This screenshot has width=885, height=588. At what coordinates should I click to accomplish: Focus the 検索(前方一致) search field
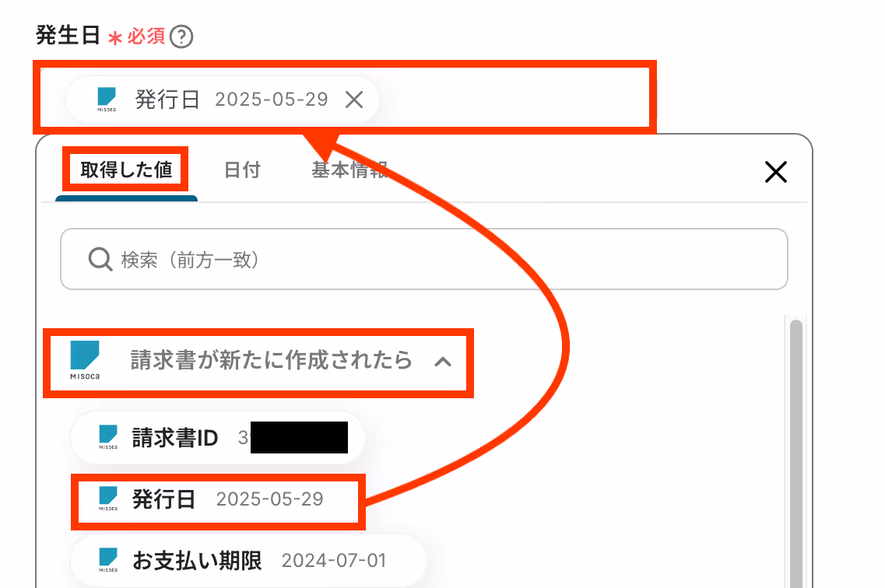(x=424, y=259)
